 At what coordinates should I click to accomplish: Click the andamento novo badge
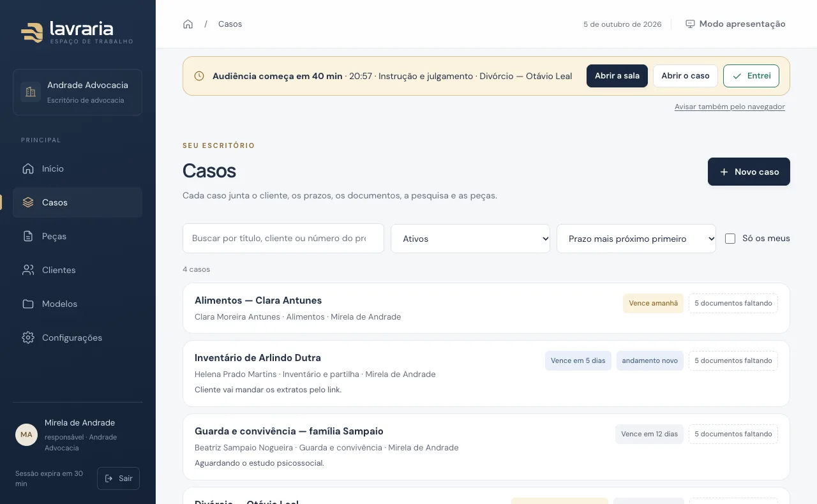coord(650,360)
